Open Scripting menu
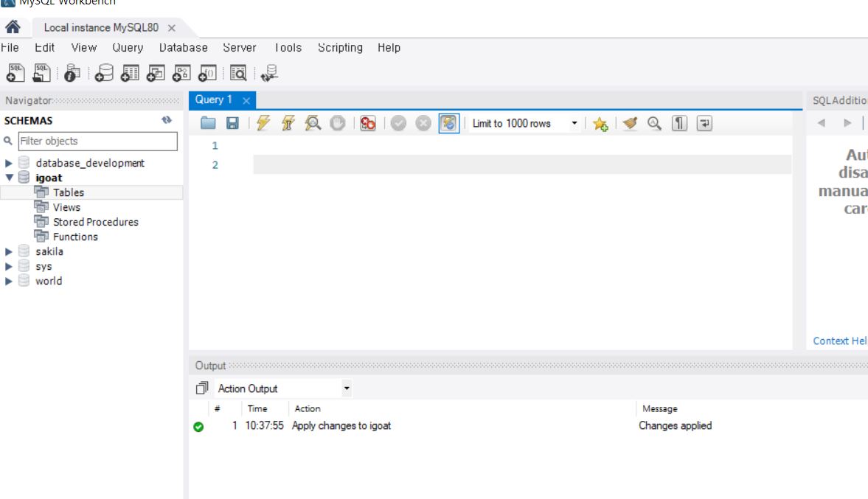The width and height of the screenshot is (868, 499). click(340, 48)
